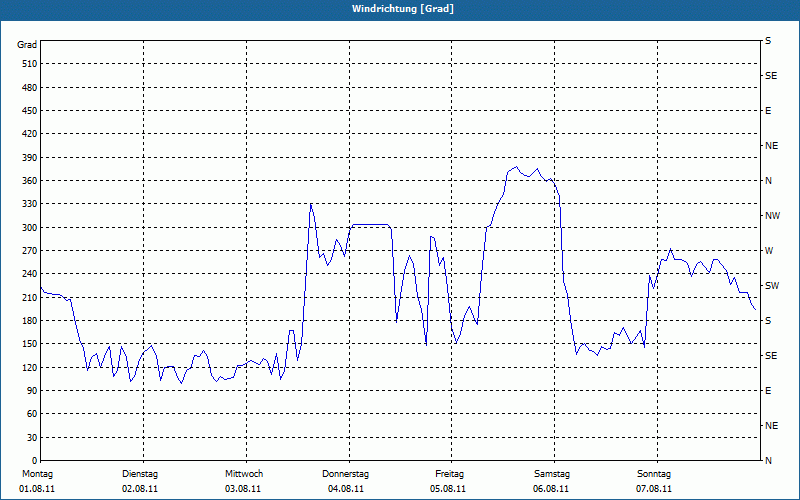
Task: Click the 450 degree axis label
Action: (30, 111)
